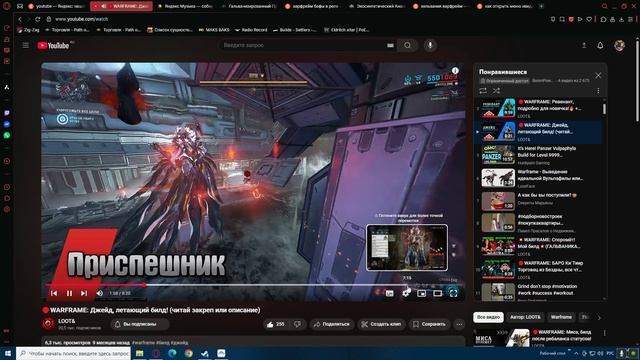The image size is (640, 360).
Task: Go to YouTube home via logo
Action: tap(53, 45)
